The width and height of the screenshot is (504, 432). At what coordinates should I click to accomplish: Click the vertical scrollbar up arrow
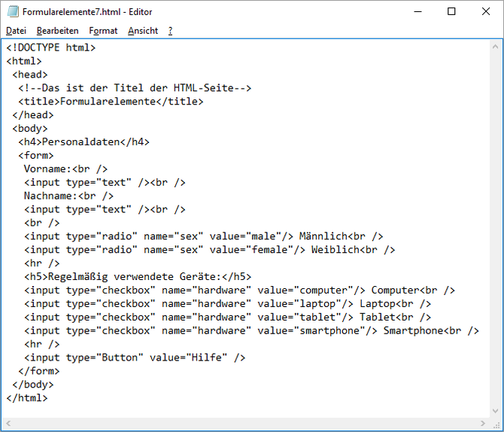tap(495, 47)
